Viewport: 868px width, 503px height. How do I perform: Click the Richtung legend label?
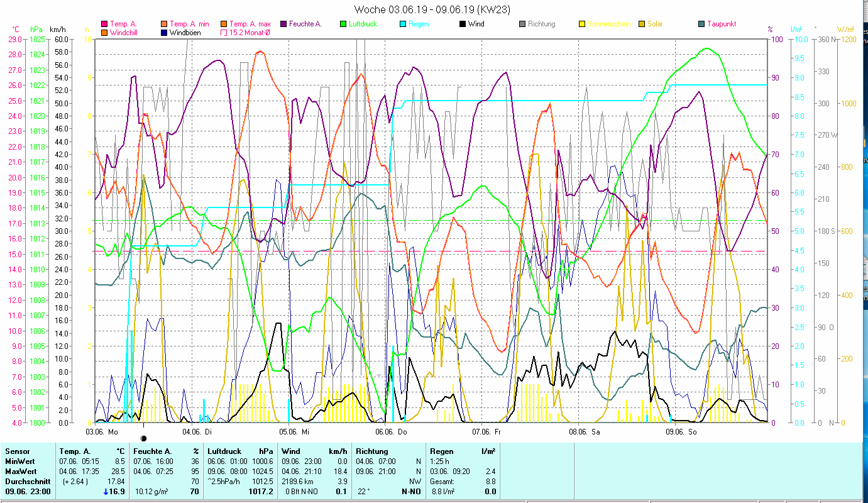(542, 24)
